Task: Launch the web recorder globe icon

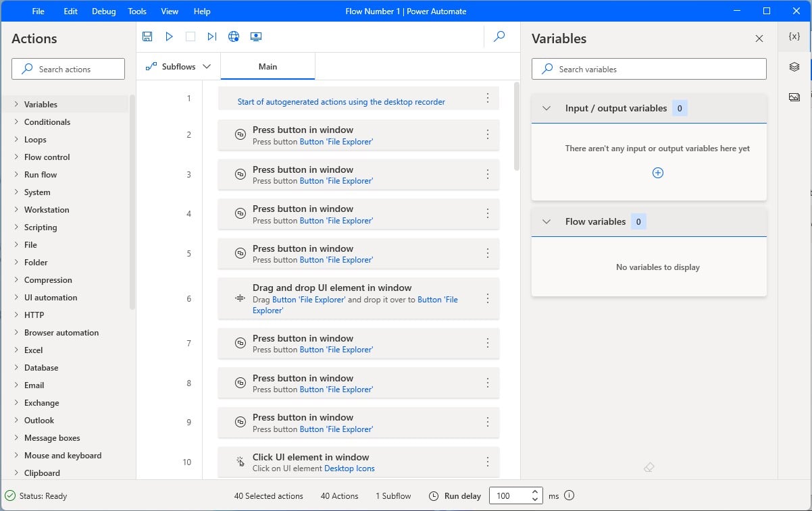Action: (234, 36)
